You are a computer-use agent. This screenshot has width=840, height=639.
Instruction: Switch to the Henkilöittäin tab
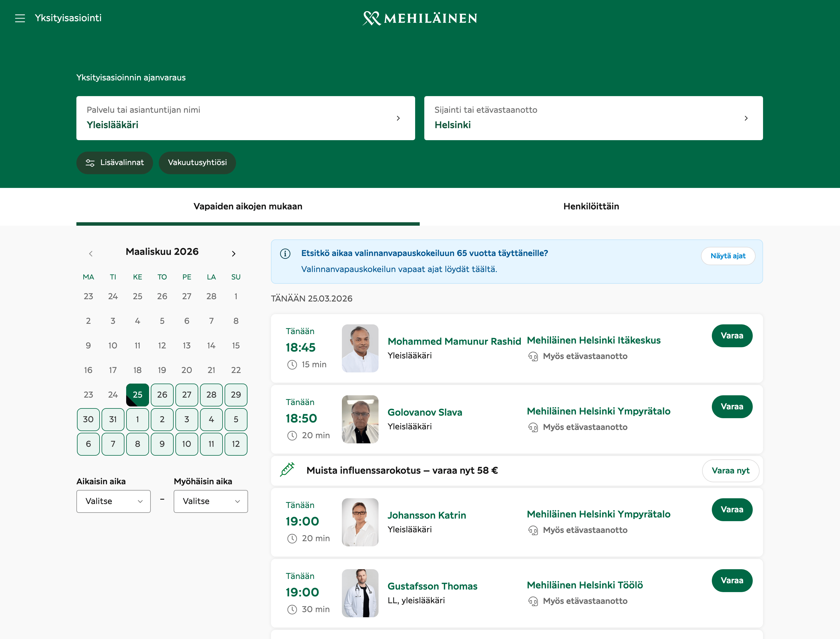[x=591, y=207]
